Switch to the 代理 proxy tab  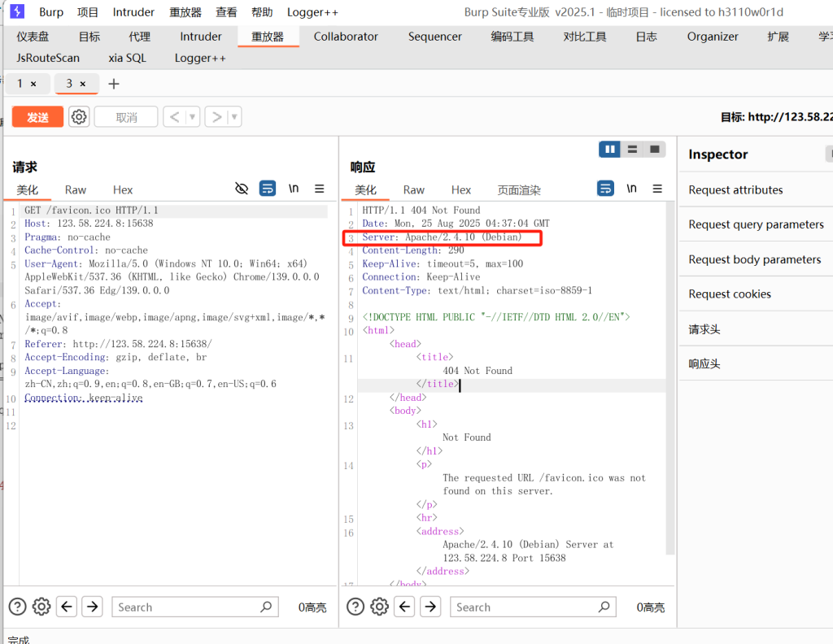click(139, 37)
